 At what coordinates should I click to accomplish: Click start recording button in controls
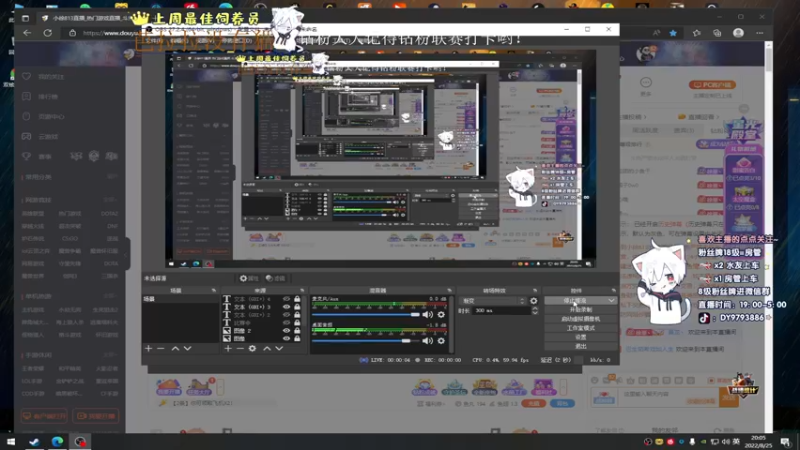pos(581,310)
